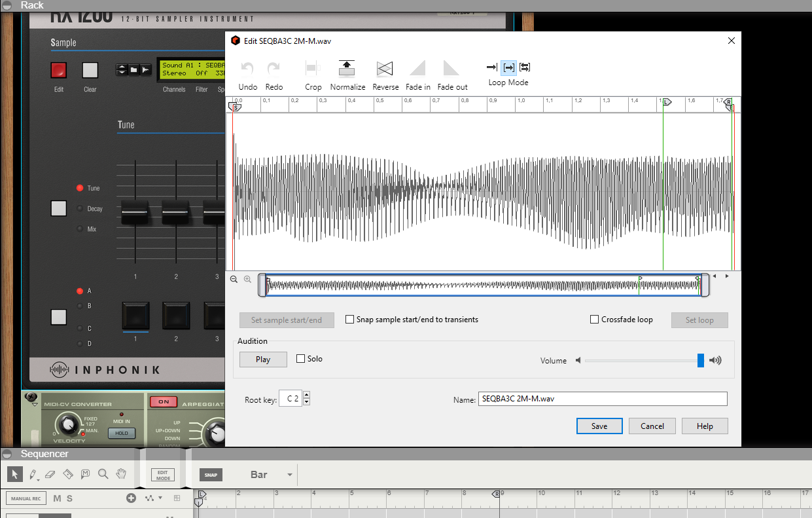This screenshot has width=812, height=518.
Task: Click Tune fader 1 handle on the sampler
Action: pos(135,213)
